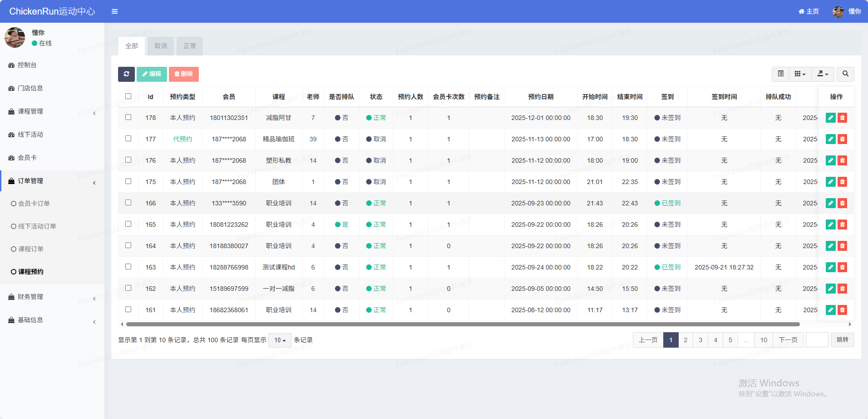Select the checkbox for booking row 165
868x419 pixels.
coord(128,224)
